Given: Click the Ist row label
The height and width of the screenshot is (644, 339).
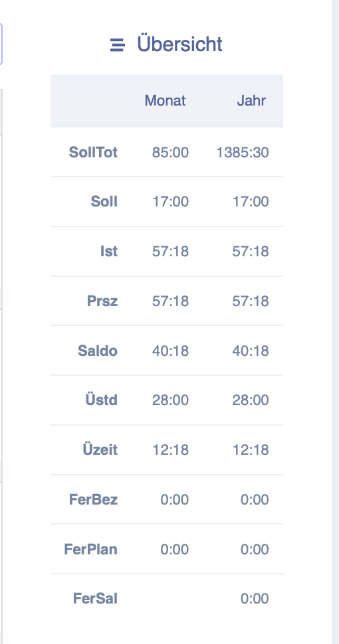Looking at the screenshot, I should point(109,252).
